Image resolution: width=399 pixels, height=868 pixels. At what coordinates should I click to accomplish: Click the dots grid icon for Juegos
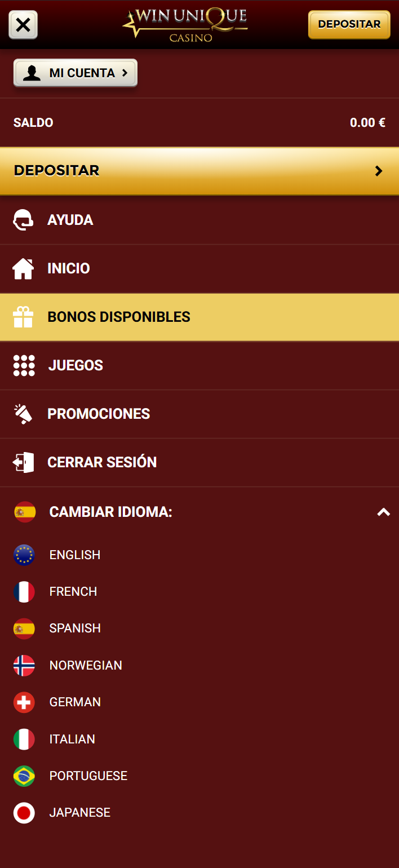(x=24, y=366)
